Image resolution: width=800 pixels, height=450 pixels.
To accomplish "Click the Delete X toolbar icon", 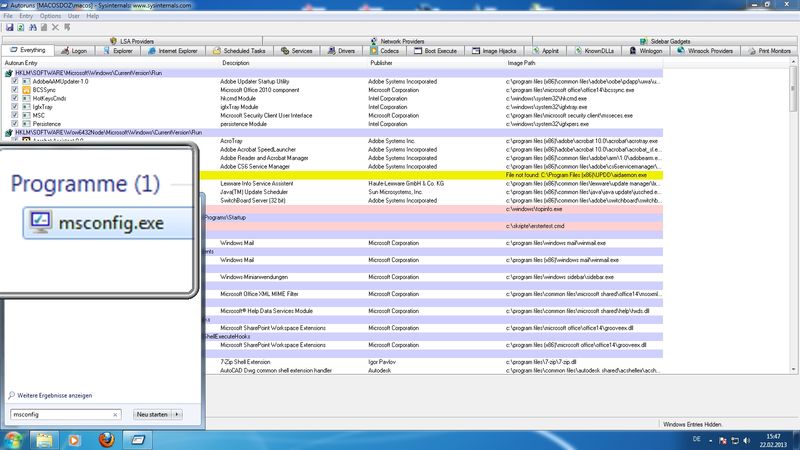I will tap(55, 27).
